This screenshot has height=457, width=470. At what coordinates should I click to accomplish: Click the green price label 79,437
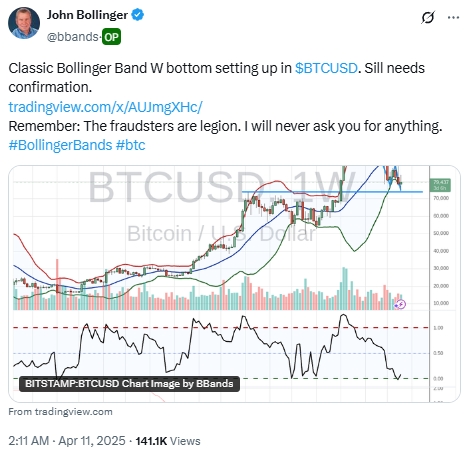click(441, 185)
